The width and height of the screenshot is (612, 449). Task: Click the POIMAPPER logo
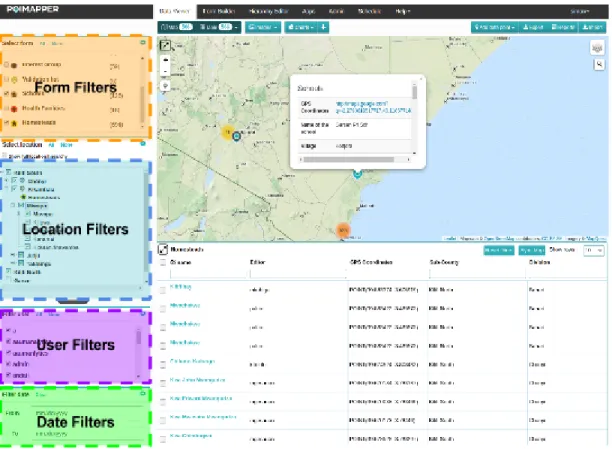pos(33,9)
